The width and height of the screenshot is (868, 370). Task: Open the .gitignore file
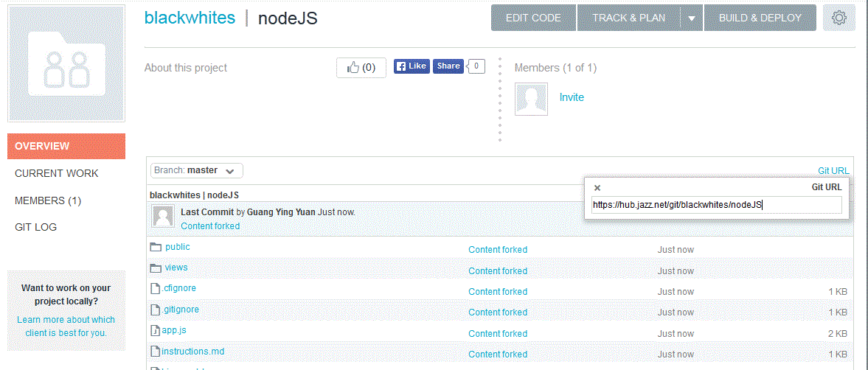click(x=181, y=309)
